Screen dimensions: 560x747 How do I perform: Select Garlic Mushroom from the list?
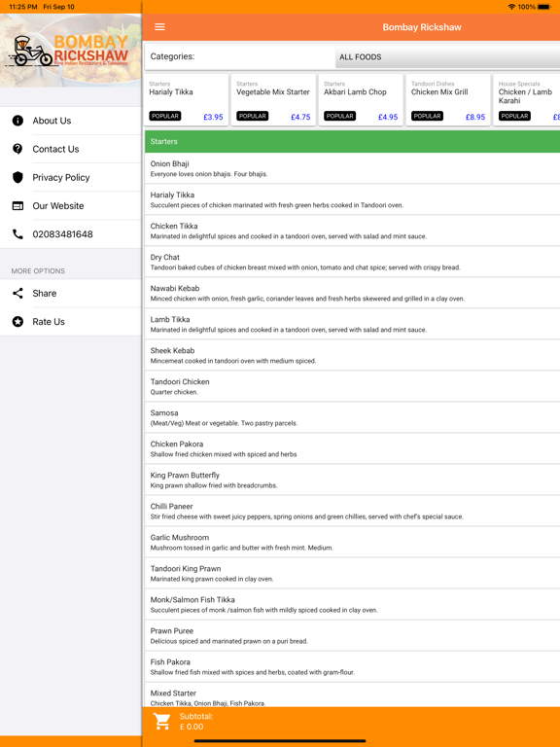352,542
